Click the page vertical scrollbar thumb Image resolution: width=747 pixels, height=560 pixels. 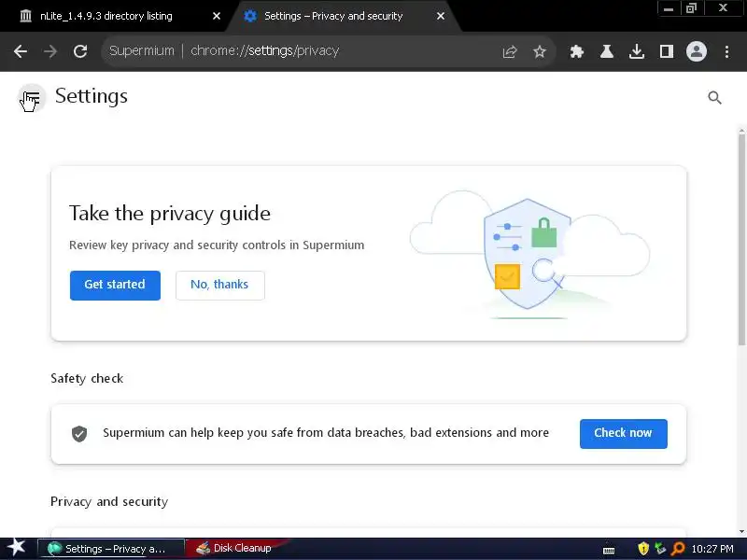pos(741,240)
